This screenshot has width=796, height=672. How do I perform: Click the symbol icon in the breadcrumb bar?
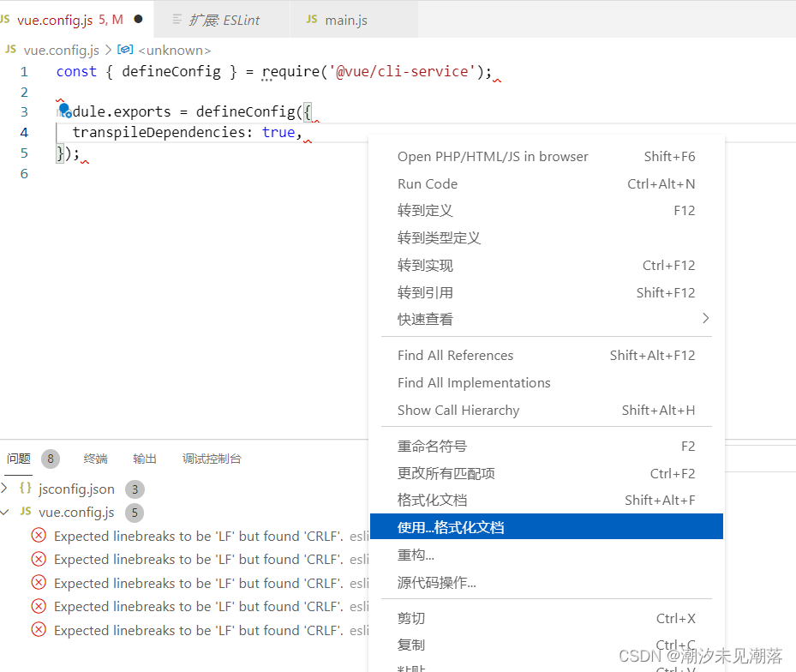click(x=125, y=50)
